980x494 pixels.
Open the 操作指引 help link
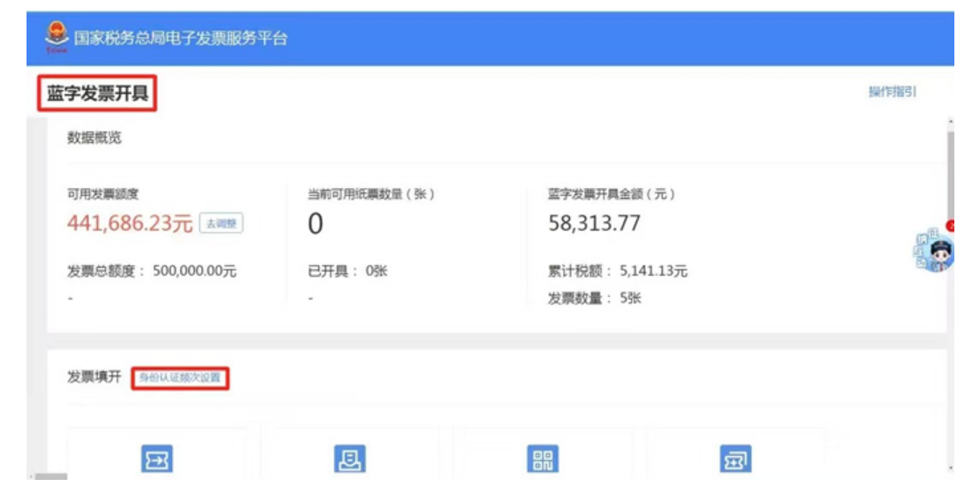892,92
